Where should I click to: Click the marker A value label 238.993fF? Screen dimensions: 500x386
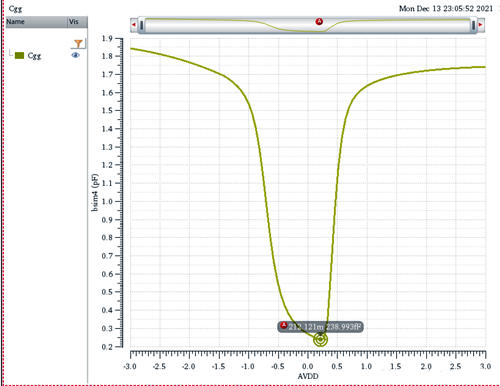tap(343, 327)
